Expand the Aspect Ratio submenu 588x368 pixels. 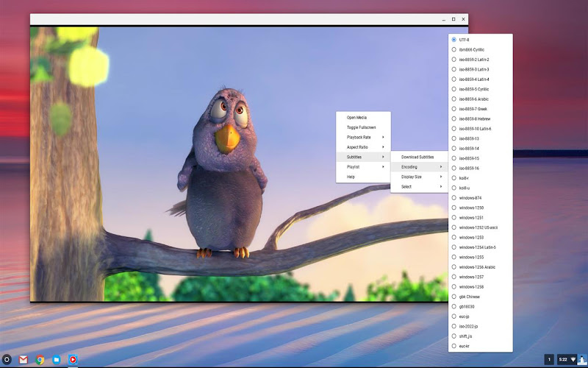pyautogui.click(x=363, y=147)
